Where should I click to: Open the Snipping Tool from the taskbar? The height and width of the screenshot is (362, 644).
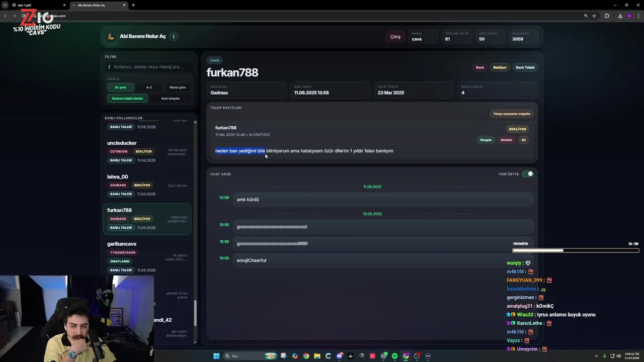click(x=284, y=356)
